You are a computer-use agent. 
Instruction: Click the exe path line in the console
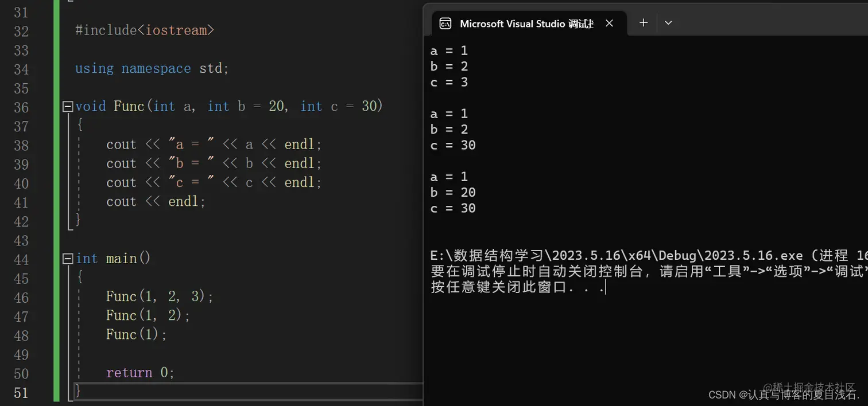pos(649,255)
